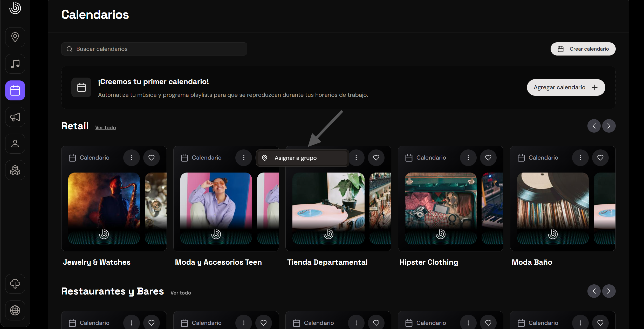The image size is (644, 329).
Task: Click the Buscar calendarios search field
Action: pyautogui.click(x=154, y=49)
